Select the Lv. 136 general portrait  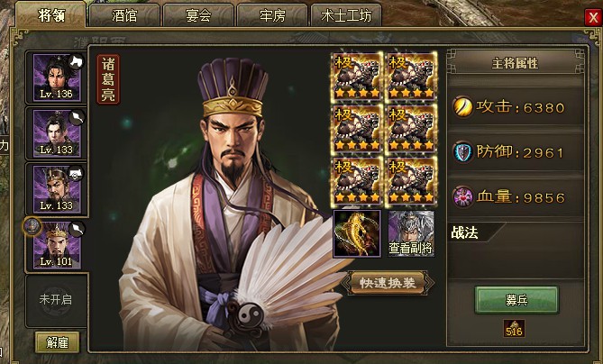pyautogui.click(x=57, y=77)
